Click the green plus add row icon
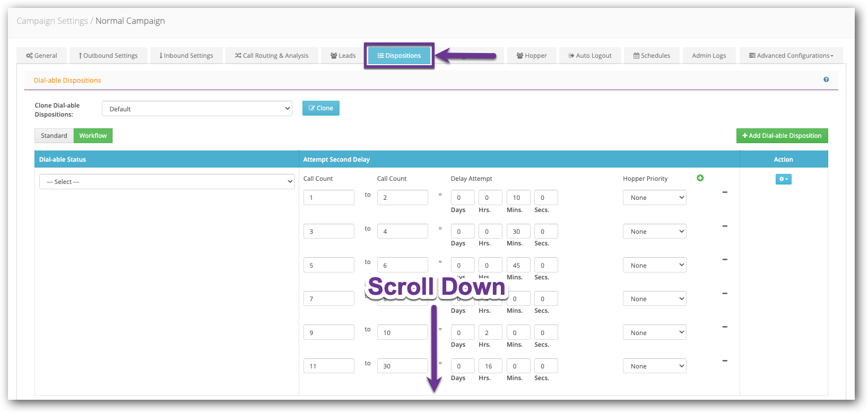868x413 pixels. pos(700,178)
